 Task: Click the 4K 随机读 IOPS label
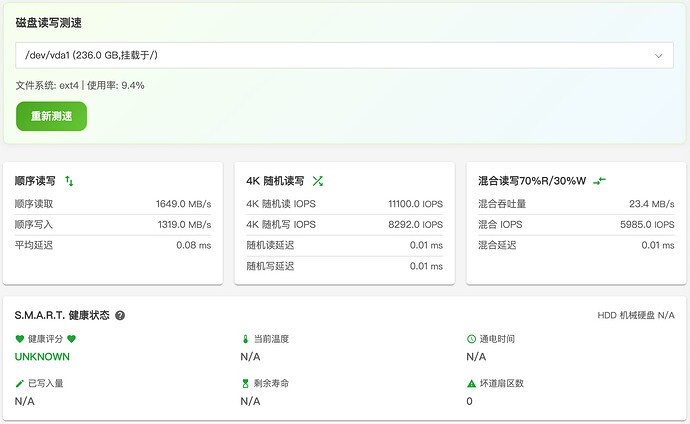pyautogui.click(x=281, y=204)
